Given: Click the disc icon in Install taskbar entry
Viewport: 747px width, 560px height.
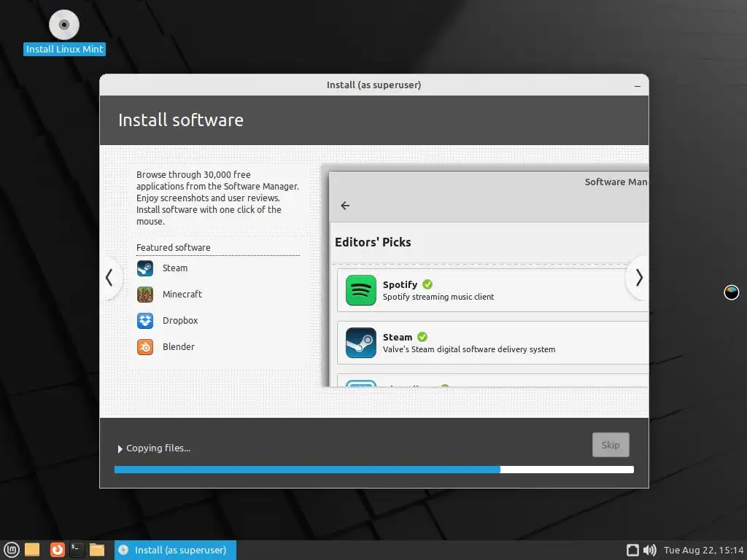Looking at the screenshot, I should coord(123,550).
